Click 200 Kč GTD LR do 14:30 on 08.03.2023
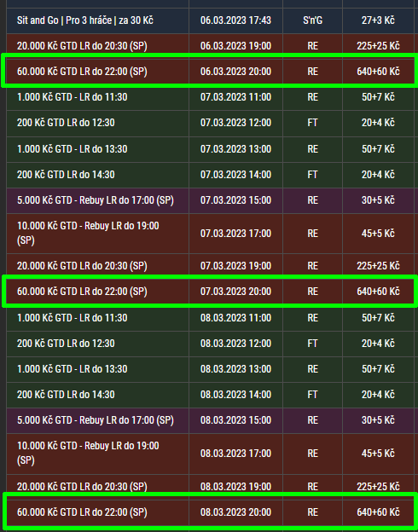This screenshot has width=418, height=532. click(211, 395)
